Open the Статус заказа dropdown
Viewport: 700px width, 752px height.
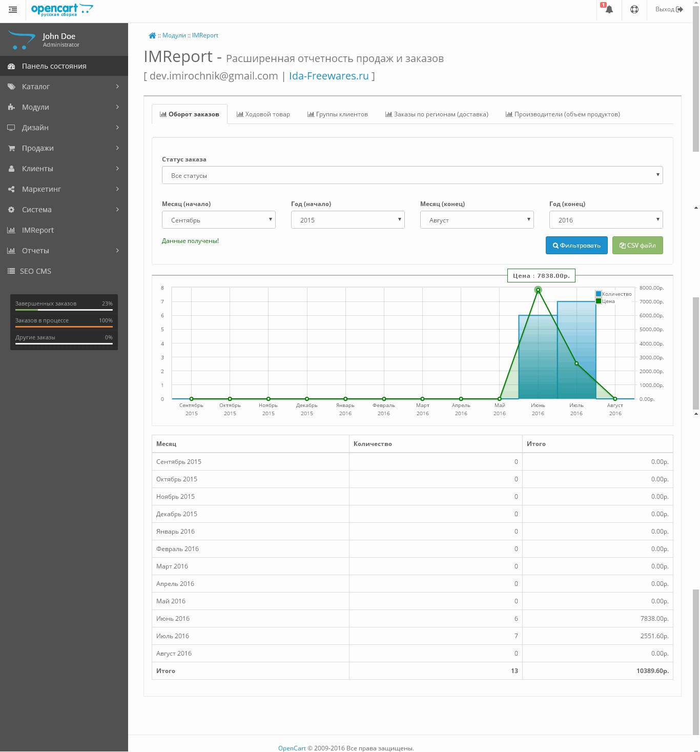click(413, 175)
